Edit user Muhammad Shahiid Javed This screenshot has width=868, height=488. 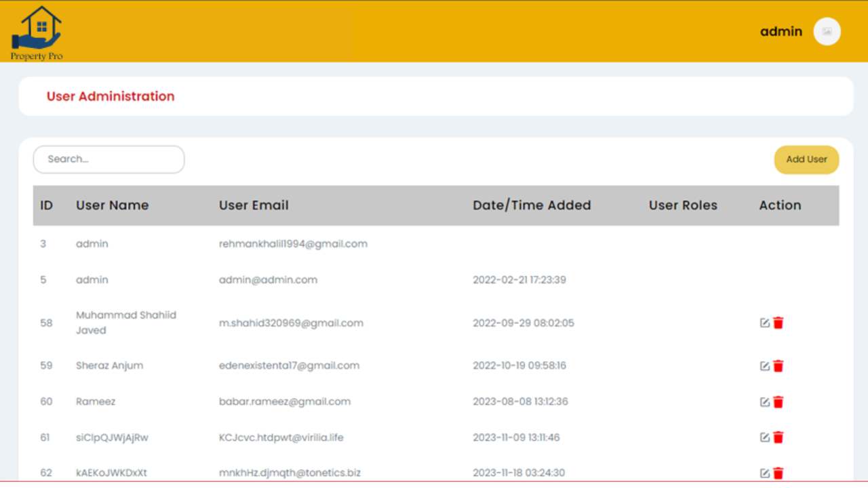(x=764, y=323)
